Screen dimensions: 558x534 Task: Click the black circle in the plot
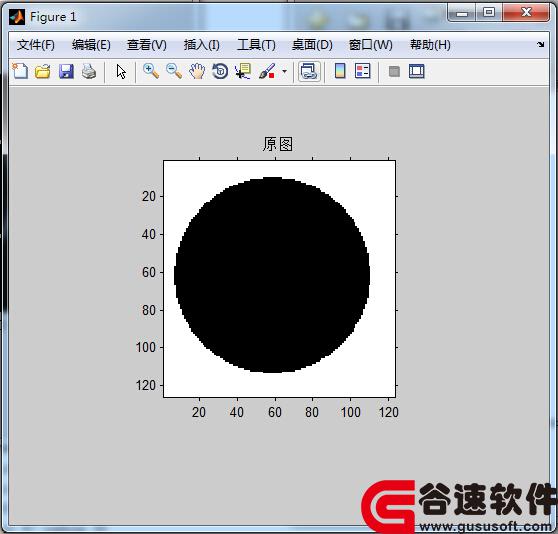(272, 275)
